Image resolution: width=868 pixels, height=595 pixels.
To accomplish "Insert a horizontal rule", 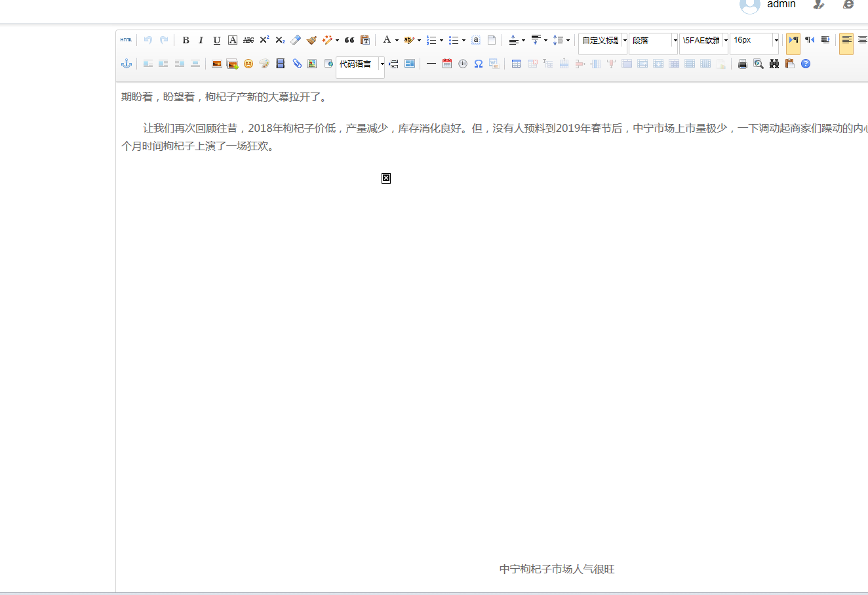I will [x=431, y=64].
